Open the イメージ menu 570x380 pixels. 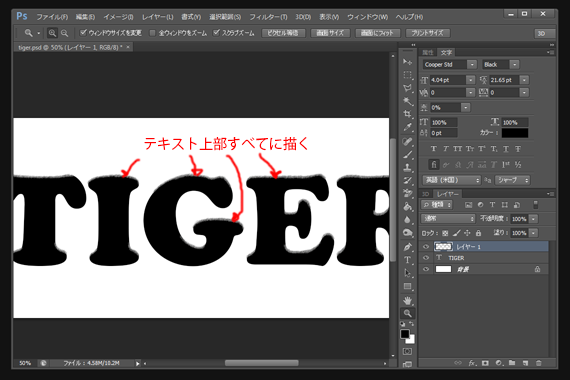(x=118, y=17)
